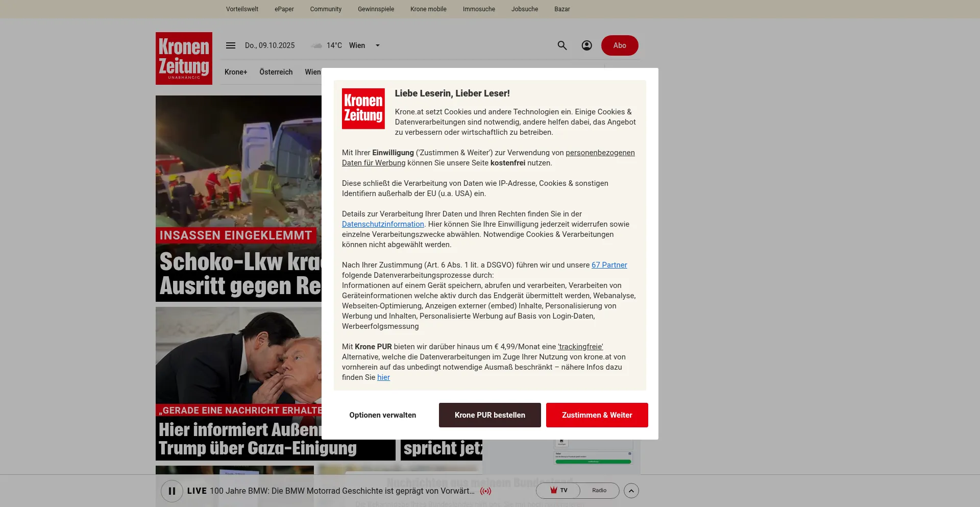Viewport: 980px width, 507px height.
Task: Click Zustimmen & Weiter button
Action: pos(597,415)
